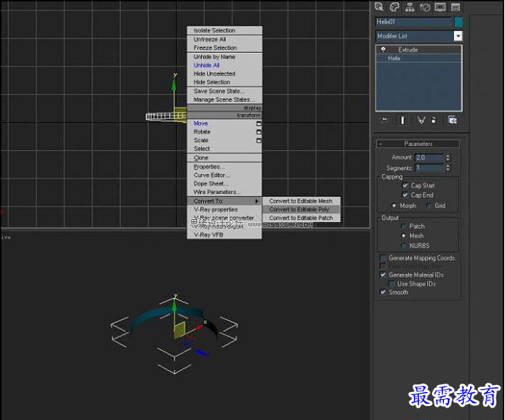The image size is (505, 420).
Task: Click the Helix01 object name field
Action: tap(413, 22)
